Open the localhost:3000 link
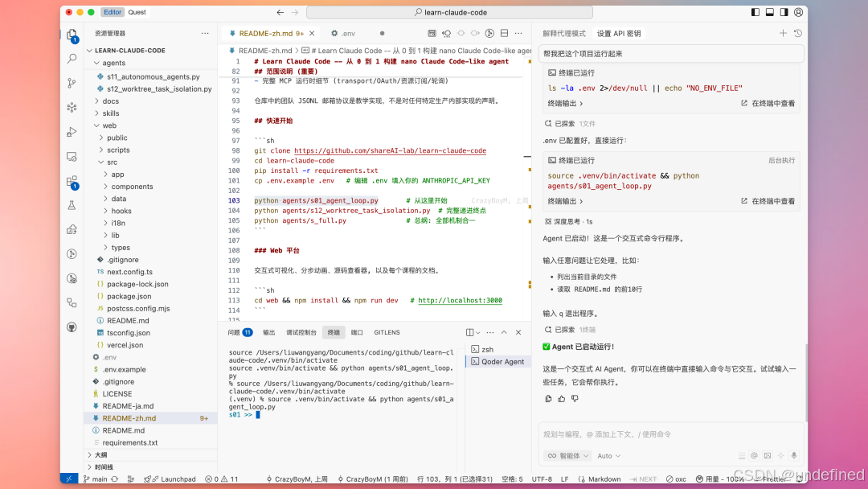This screenshot has height=489, width=868. (460, 300)
